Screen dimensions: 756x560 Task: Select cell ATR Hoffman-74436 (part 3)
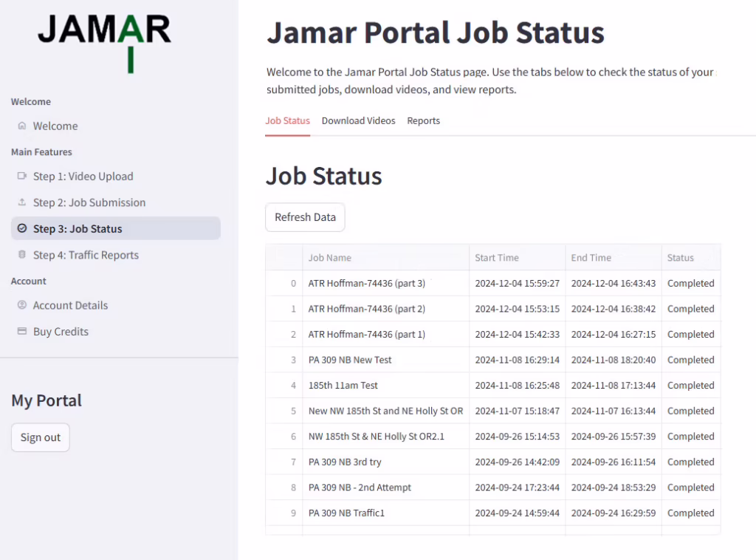tap(385, 283)
